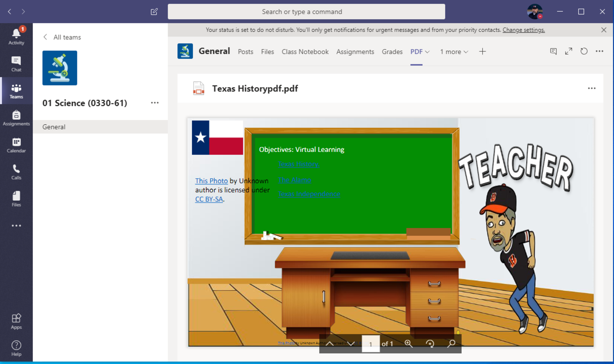Switch to the Class Notebook tab
Screen dimensions: 614x364
click(305, 52)
